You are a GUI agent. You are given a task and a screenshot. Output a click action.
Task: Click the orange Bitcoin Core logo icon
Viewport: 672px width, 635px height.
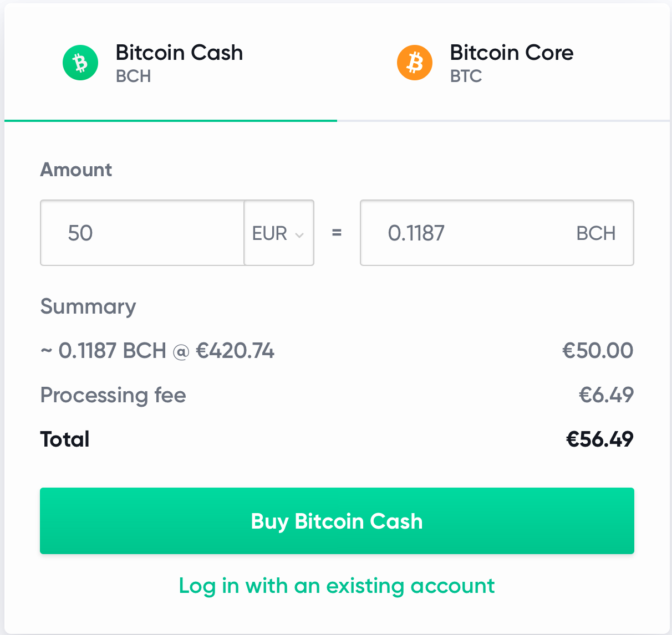coord(415,63)
